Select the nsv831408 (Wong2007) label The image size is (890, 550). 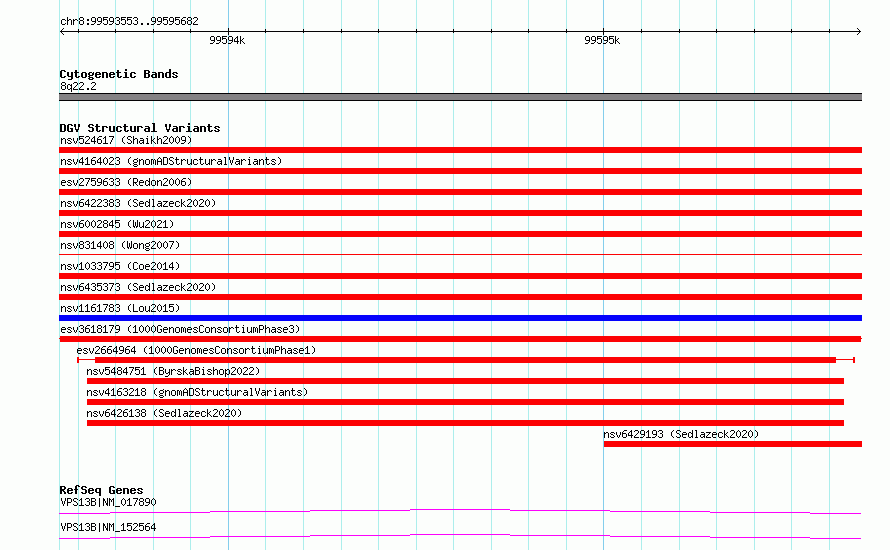tap(120, 245)
